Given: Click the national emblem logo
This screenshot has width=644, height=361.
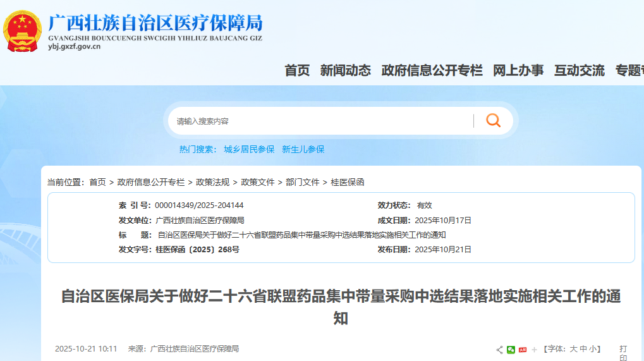Looking at the screenshot, I should coord(23,32).
